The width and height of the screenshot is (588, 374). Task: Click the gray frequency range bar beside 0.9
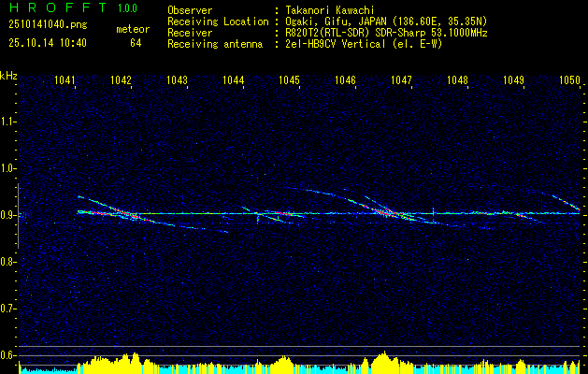19,216
